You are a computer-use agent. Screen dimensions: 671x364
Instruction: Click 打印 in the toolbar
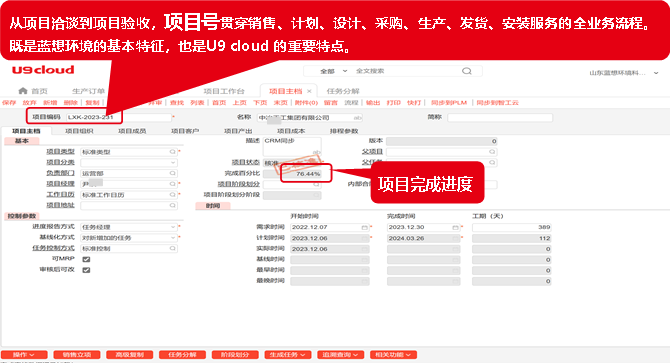point(393,103)
